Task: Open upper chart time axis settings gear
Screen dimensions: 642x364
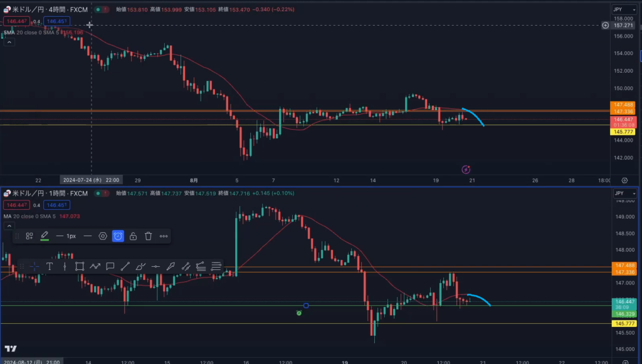Action: pyautogui.click(x=624, y=180)
